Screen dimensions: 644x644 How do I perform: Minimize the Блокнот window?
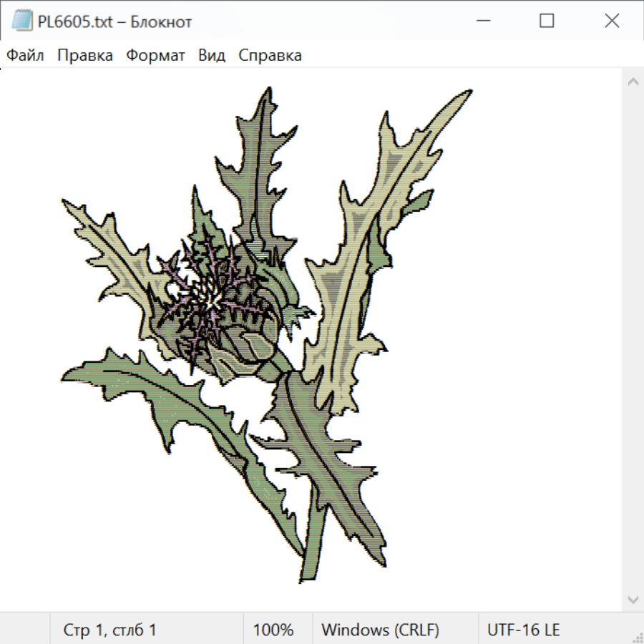482,21
